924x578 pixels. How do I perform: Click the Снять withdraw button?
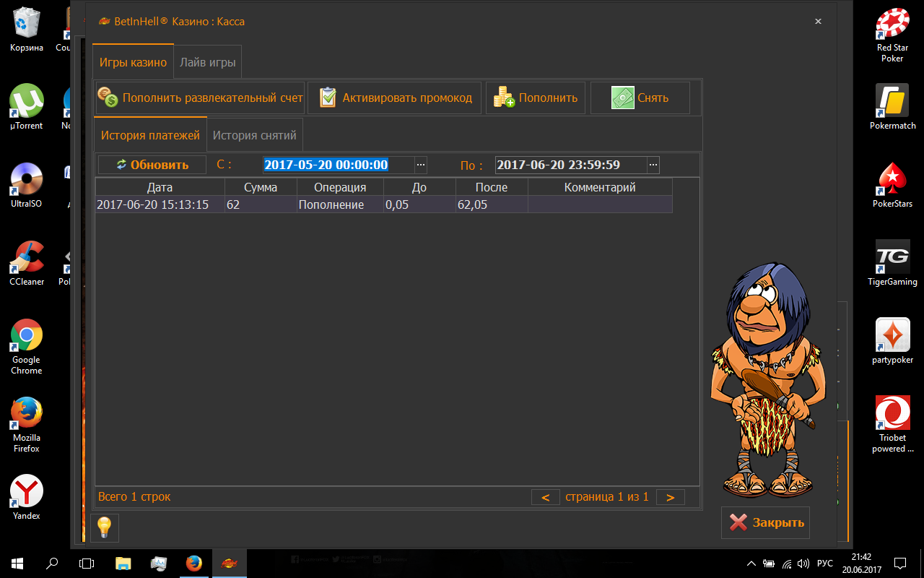pos(640,98)
